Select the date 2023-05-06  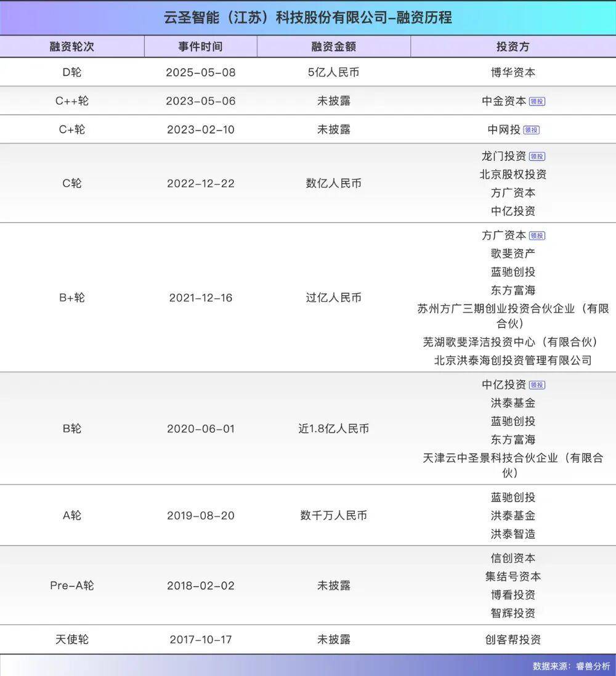click(x=201, y=101)
